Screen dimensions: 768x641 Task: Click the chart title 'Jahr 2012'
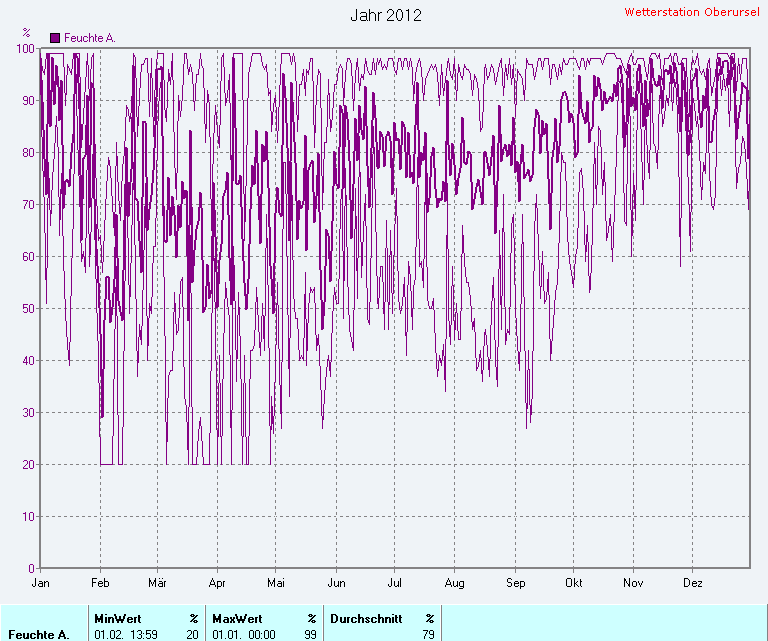386,15
